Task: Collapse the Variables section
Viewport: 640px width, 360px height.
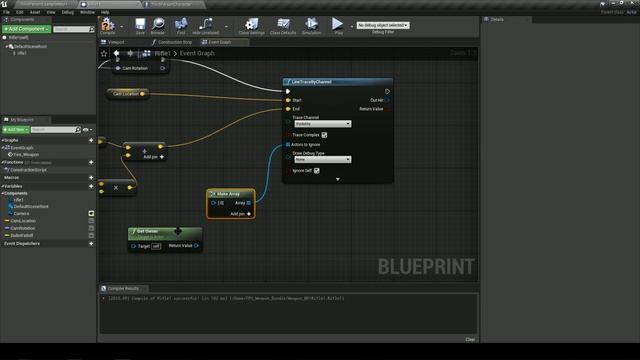Action: [2, 186]
